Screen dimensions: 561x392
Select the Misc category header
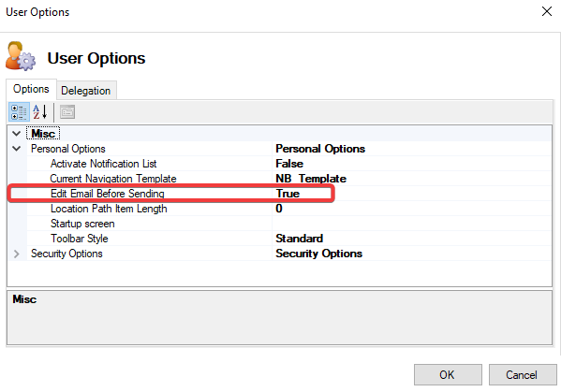click(43, 134)
